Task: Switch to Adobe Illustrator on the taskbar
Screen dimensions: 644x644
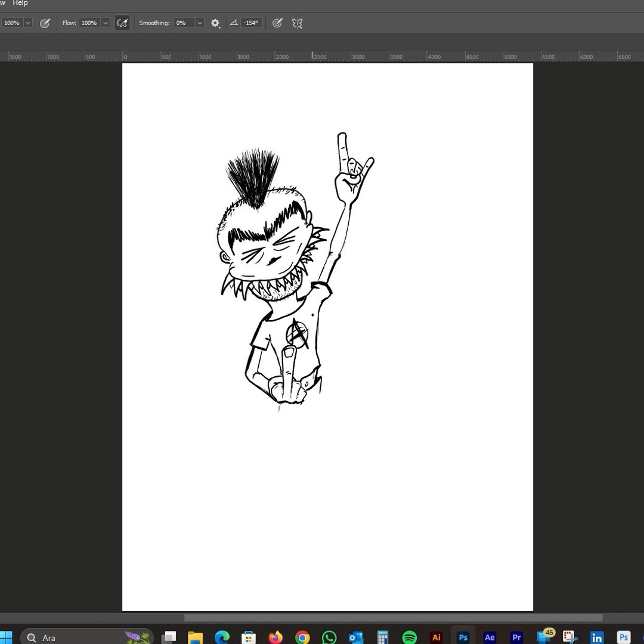Action: 436,637
